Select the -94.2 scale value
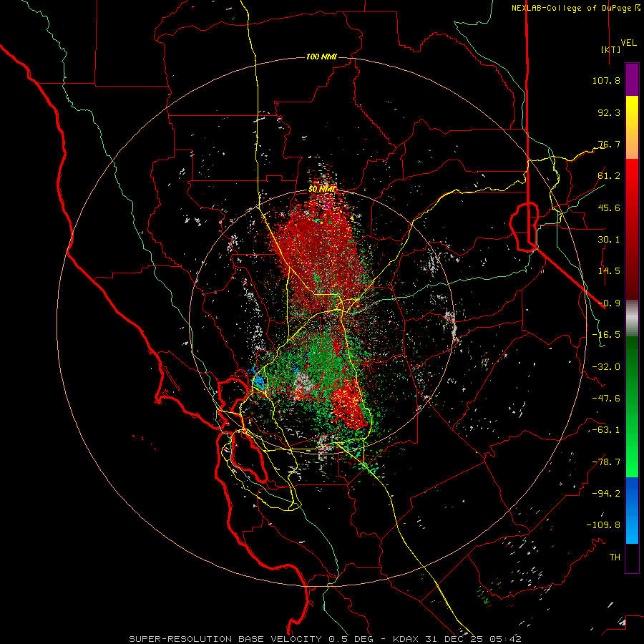Screen dimensions: 644x644 click(606, 493)
